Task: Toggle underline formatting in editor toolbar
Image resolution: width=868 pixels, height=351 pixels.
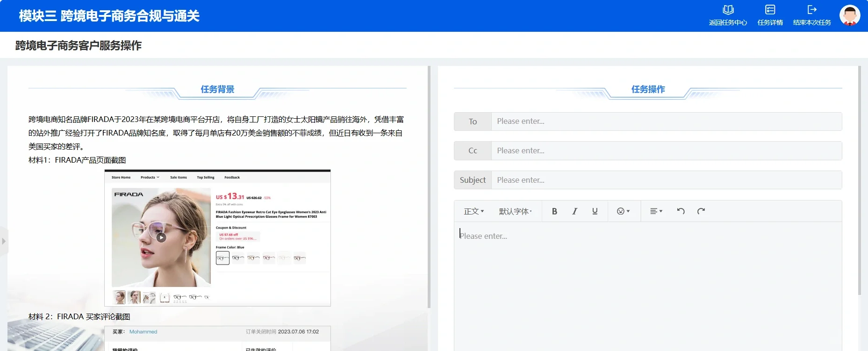Action: [595, 211]
